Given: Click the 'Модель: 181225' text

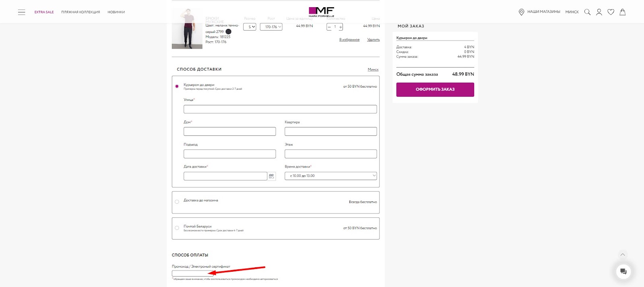Looking at the screenshot, I should [218, 37].
